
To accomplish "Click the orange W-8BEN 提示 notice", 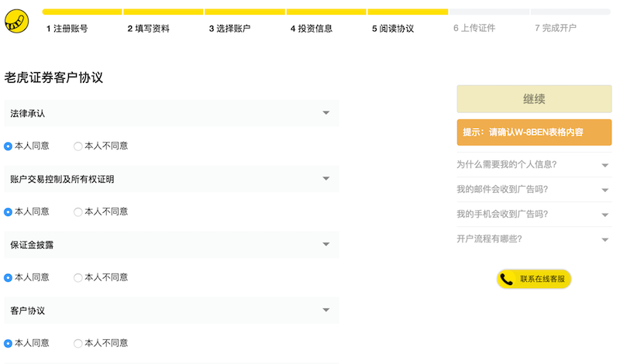I will pos(534,132).
